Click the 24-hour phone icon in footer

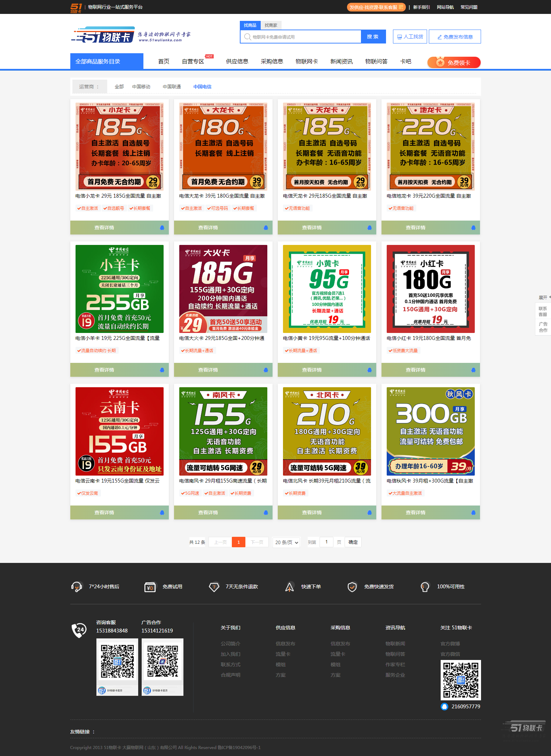point(79,630)
